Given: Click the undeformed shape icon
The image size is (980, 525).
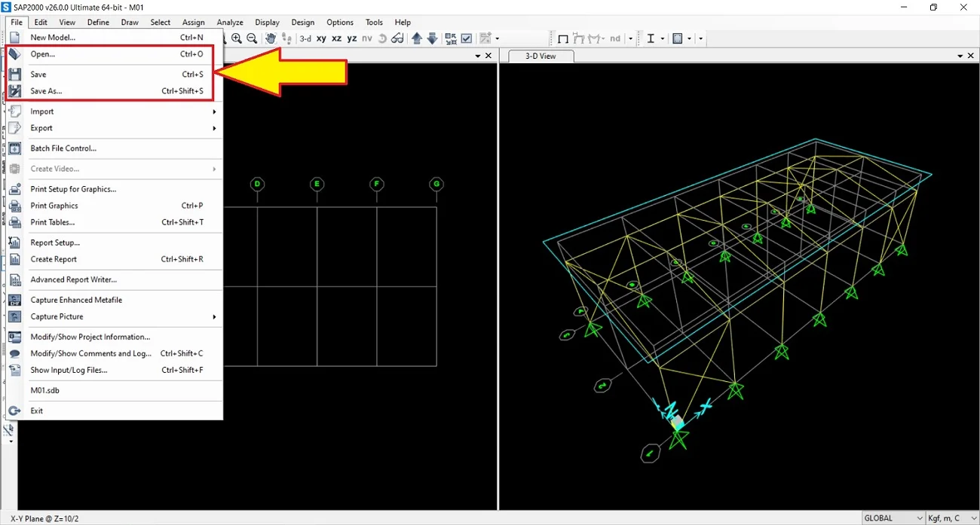Looking at the screenshot, I should pos(562,38).
